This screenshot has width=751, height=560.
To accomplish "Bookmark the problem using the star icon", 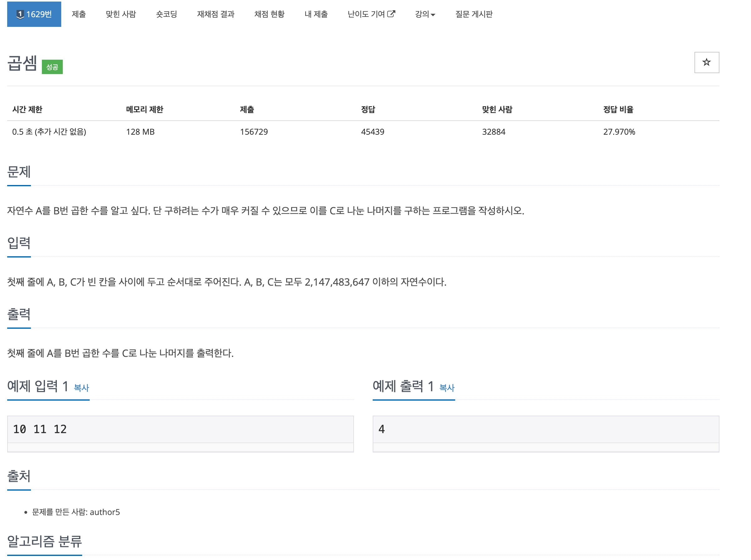I will [x=707, y=62].
